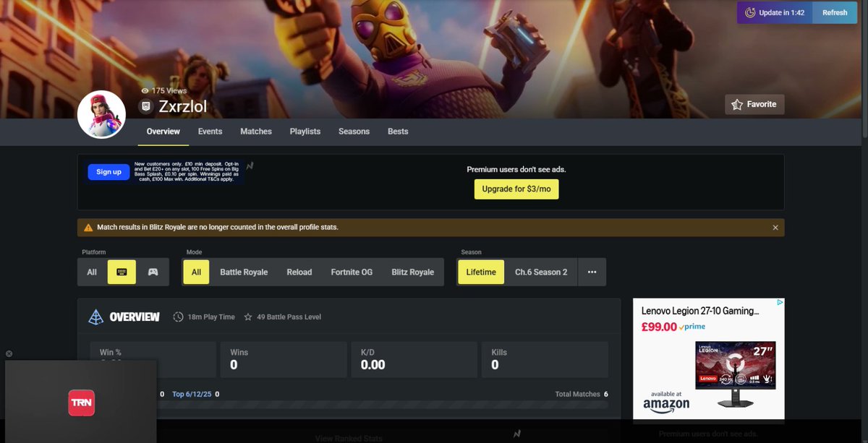Close the TRN video popup
This screenshot has width=868, height=443.
[9, 353]
